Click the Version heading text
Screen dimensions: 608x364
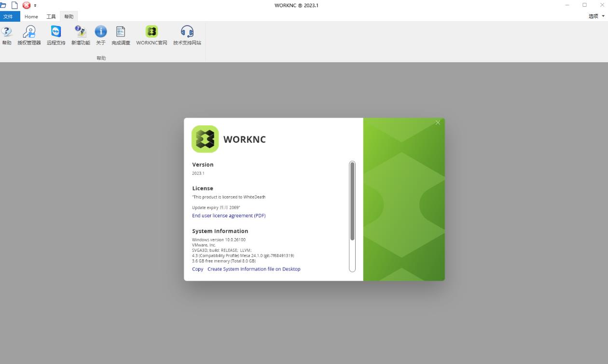[x=203, y=164]
